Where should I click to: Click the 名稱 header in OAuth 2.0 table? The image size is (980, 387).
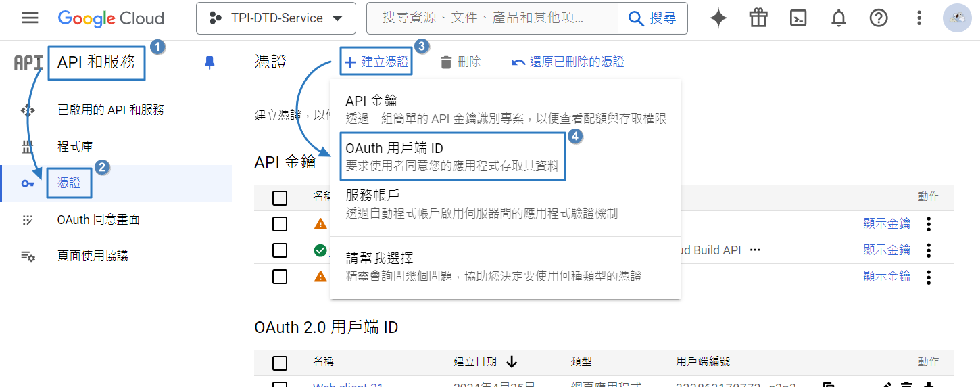(324, 362)
